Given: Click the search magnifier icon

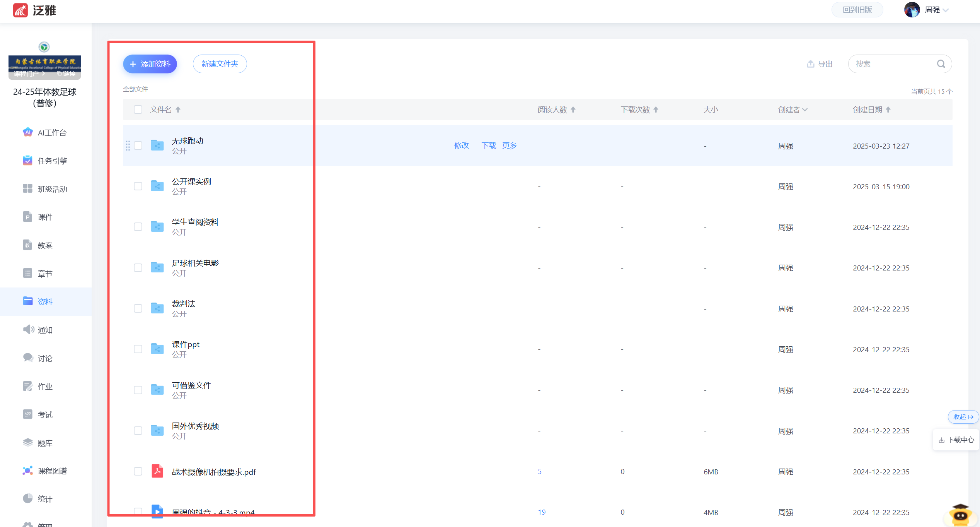Looking at the screenshot, I should click(941, 64).
